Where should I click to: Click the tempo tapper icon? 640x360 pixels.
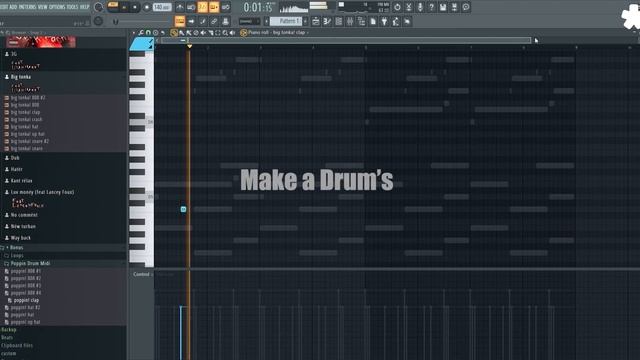(396, 21)
